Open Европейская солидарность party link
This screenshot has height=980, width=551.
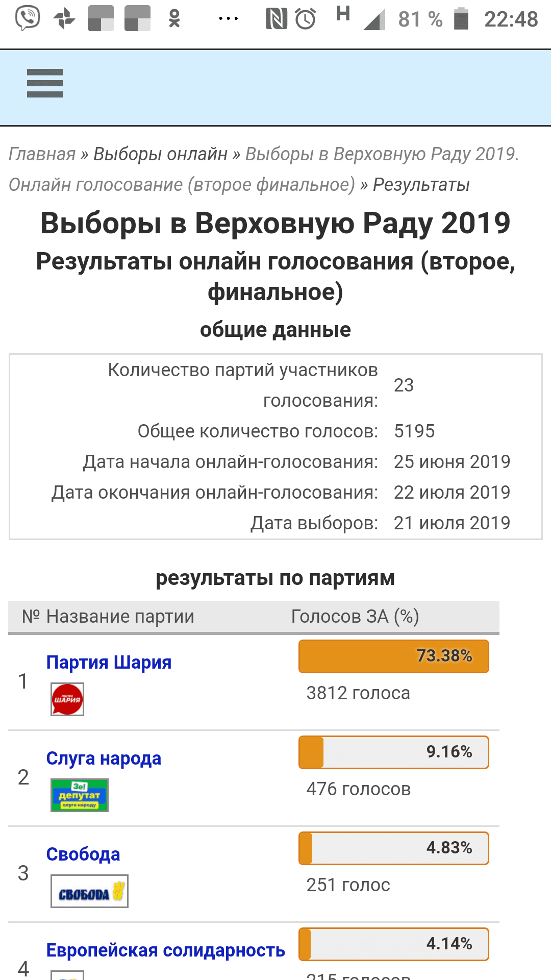pos(165,950)
